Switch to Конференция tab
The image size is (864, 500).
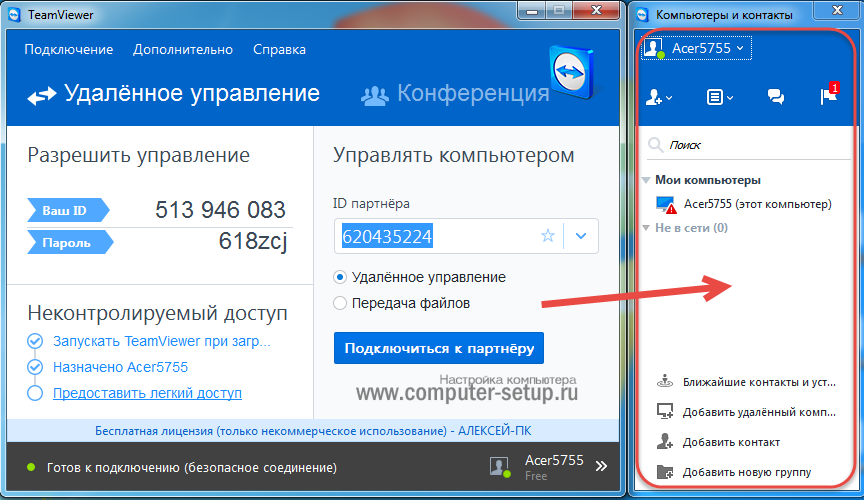click(455, 94)
